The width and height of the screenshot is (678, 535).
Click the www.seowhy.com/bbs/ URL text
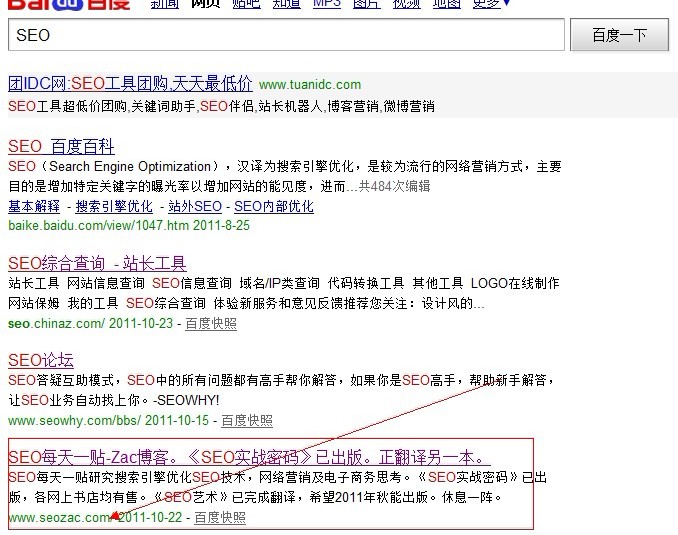[x=74, y=420]
